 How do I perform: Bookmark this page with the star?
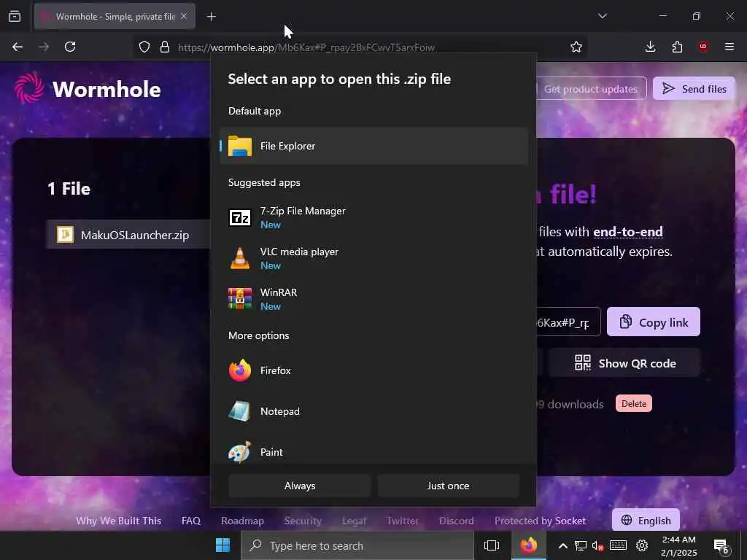[576, 47]
